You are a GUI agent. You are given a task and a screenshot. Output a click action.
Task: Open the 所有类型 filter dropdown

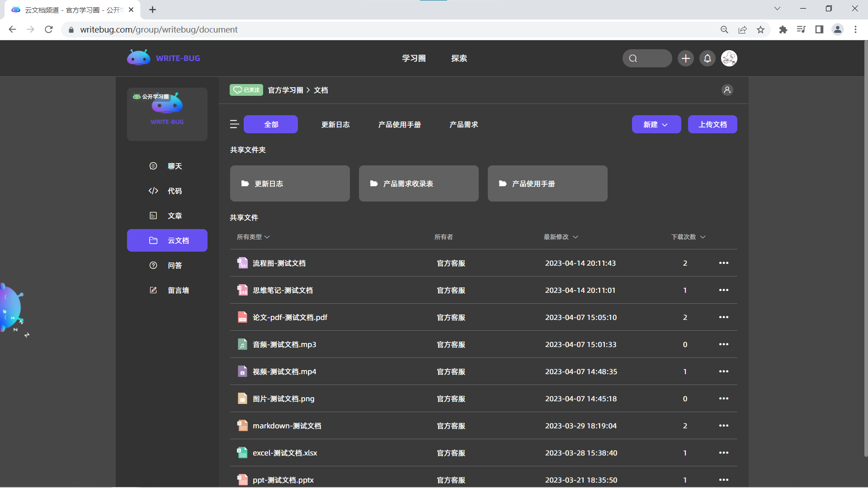point(253,237)
